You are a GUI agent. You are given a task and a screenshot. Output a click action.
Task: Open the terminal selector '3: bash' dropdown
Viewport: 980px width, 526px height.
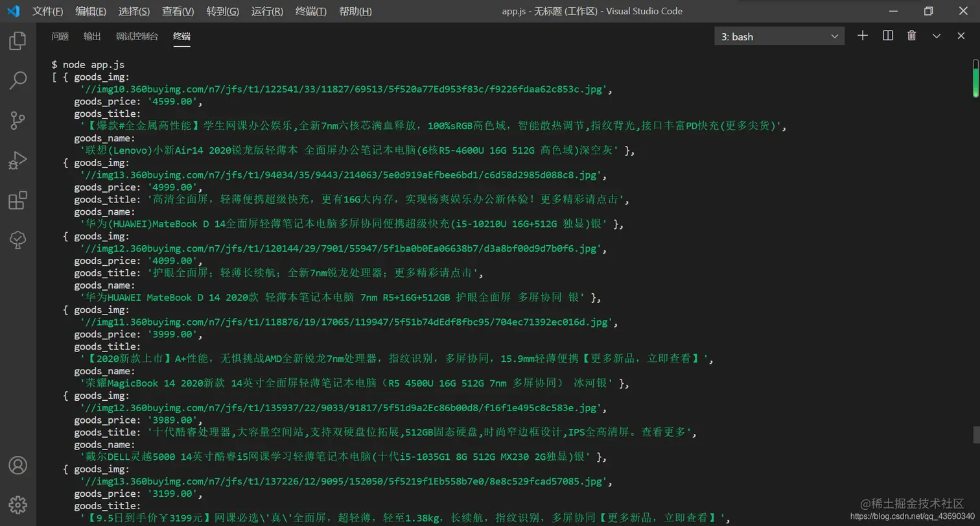780,37
